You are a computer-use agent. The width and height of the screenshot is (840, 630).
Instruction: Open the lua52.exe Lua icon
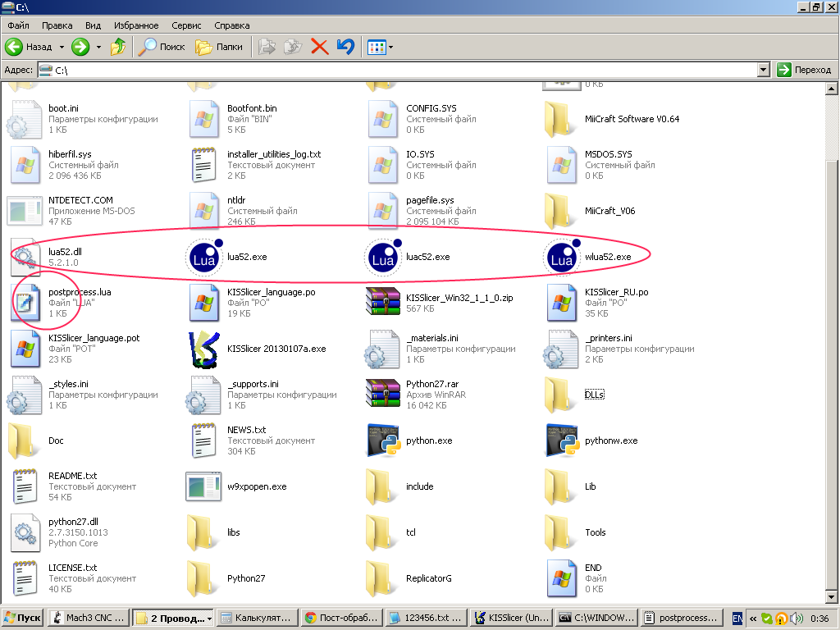(203, 258)
